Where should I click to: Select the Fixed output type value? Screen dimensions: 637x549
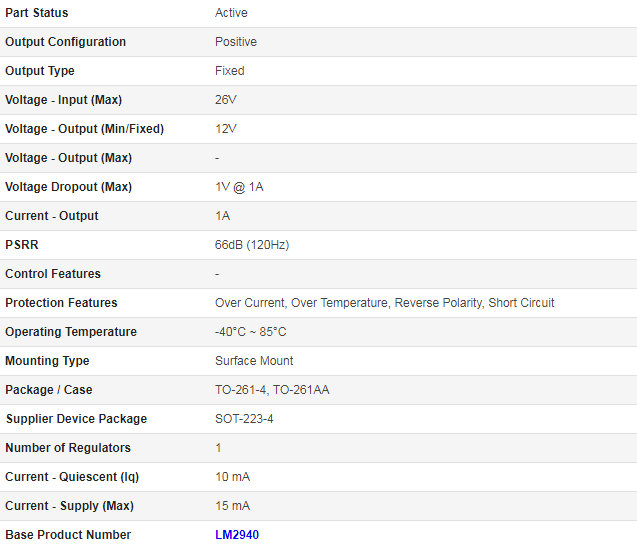point(230,71)
